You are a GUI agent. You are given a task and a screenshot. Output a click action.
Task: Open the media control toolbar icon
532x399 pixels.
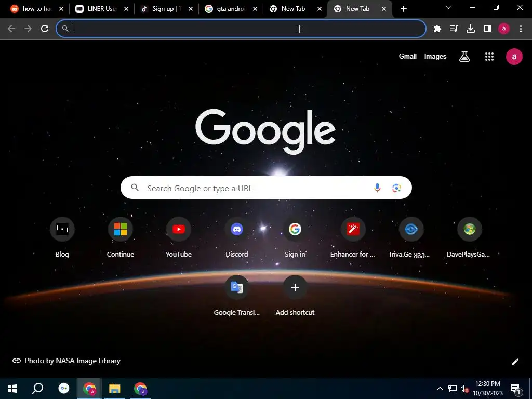pos(454,29)
